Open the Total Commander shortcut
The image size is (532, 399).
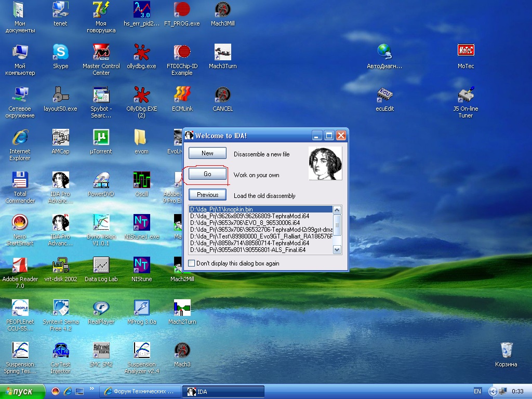click(x=20, y=180)
